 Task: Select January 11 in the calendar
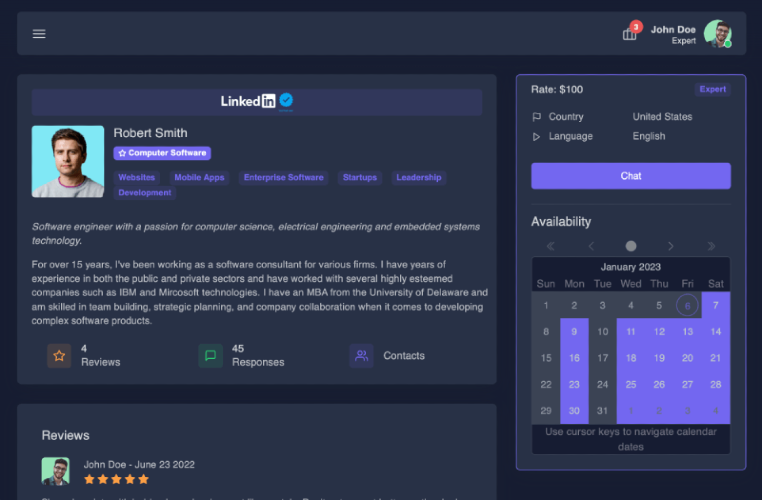pyautogui.click(x=631, y=331)
